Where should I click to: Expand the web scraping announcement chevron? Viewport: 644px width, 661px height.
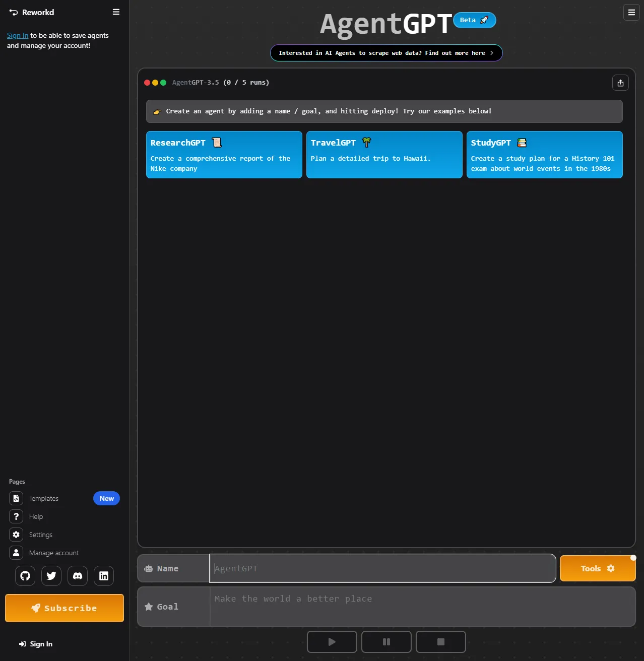coord(492,53)
